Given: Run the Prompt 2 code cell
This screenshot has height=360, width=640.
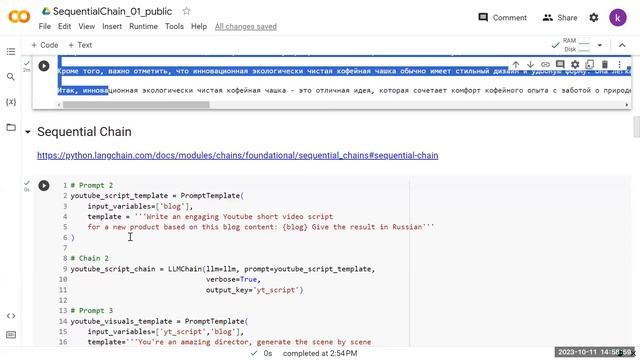Looking at the screenshot, I should 44,185.
